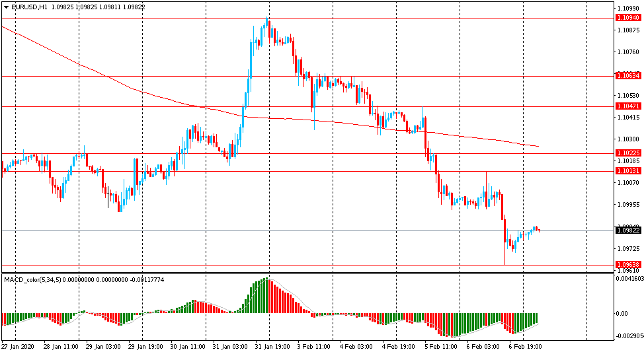Select the 1.10225 horizontal level price tag
644x354 pixels.
tap(627, 153)
